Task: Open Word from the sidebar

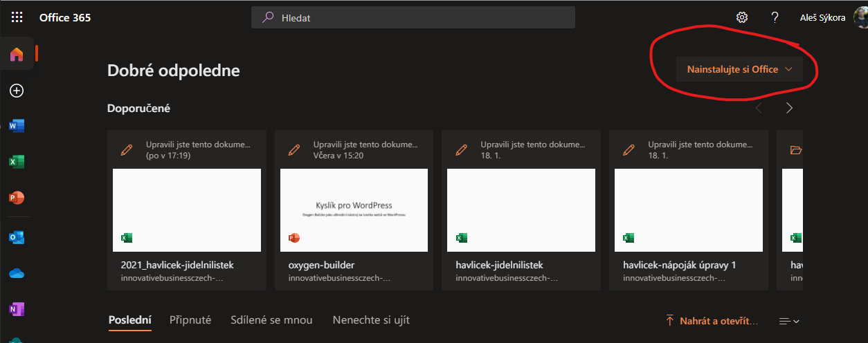Action: pos(17,126)
